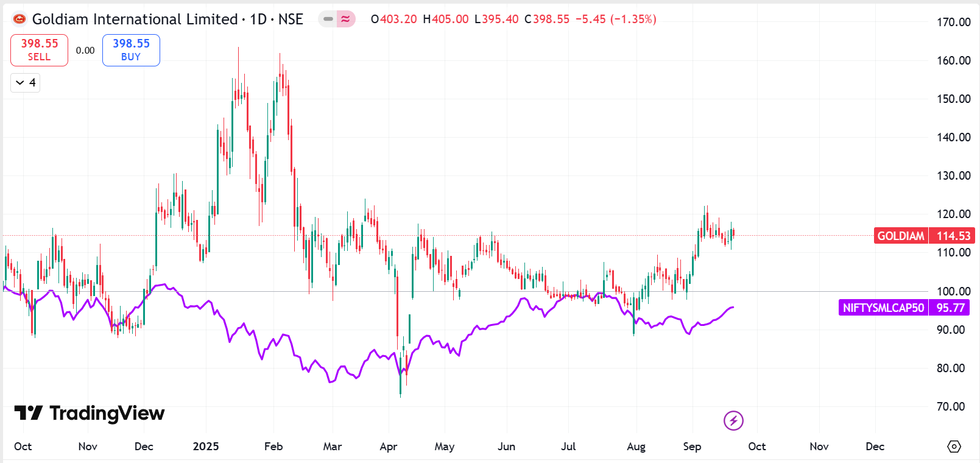The image size is (980, 463).
Task: Click the 130.00 price axis label
Action: (954, 175)
